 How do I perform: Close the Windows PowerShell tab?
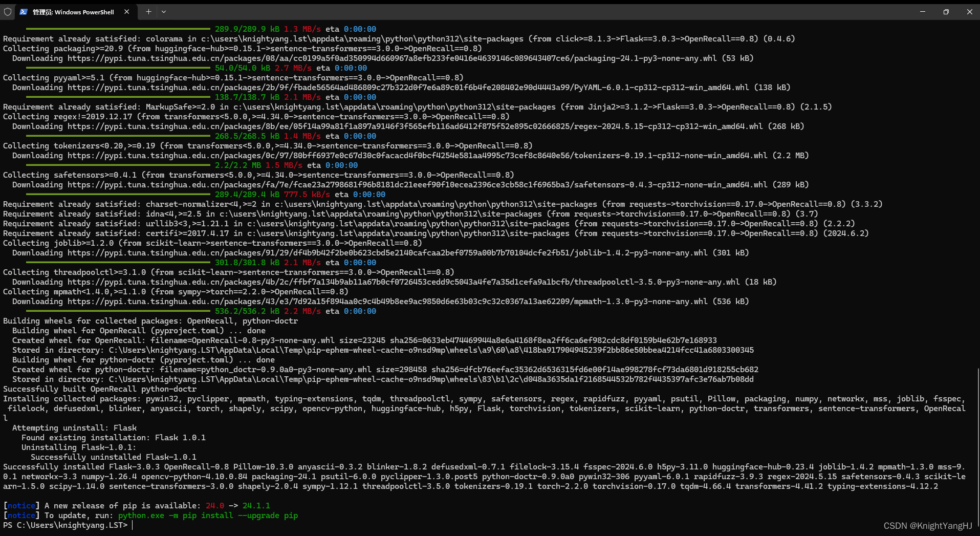click(x=126, y=12)
